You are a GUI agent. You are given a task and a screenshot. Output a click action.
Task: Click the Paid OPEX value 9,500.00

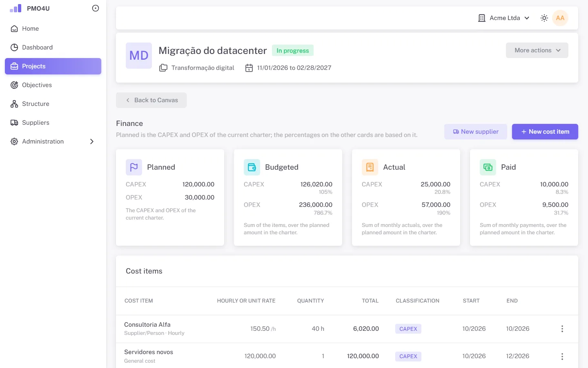point(555,205)
